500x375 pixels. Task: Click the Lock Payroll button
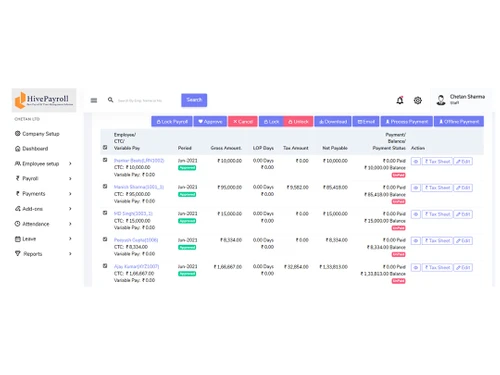click(172, 122)
